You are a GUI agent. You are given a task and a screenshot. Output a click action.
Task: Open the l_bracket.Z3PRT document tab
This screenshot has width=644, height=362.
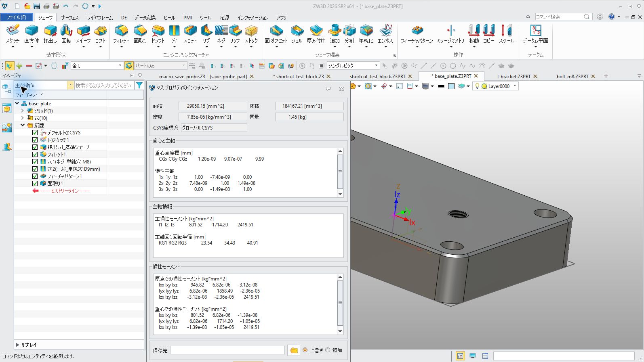point(514,76)
